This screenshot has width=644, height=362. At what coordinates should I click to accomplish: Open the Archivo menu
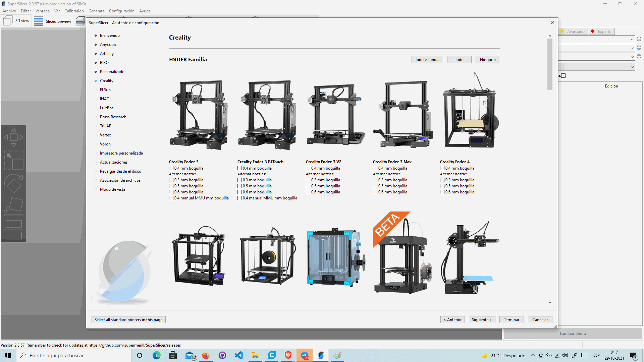[x=9, y=11]
